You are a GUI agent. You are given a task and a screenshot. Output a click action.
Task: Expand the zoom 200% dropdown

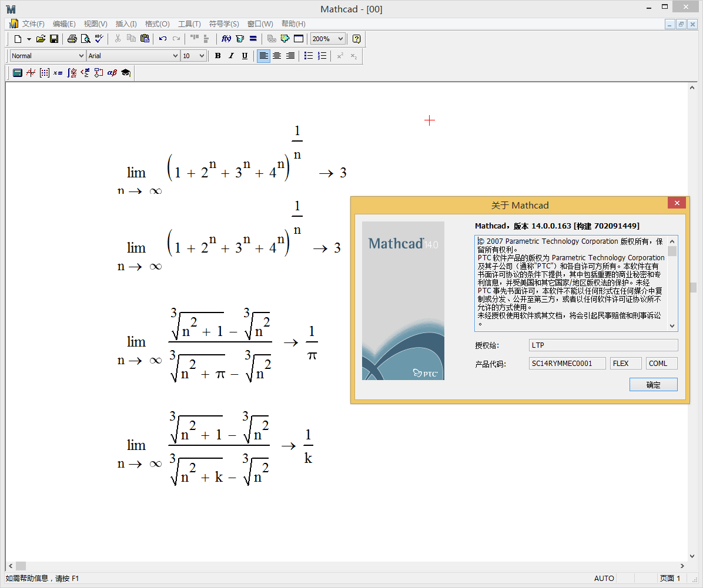(x=340, y=39)
